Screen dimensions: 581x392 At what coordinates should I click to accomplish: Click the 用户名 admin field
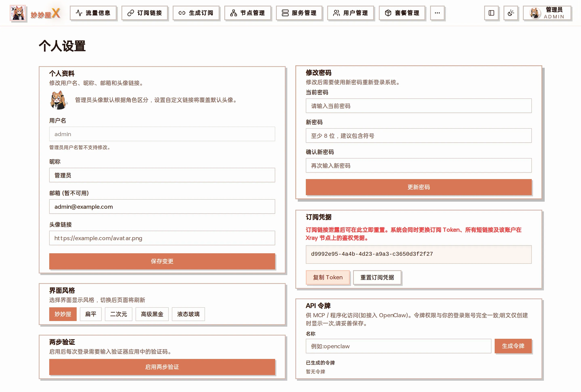162,134
